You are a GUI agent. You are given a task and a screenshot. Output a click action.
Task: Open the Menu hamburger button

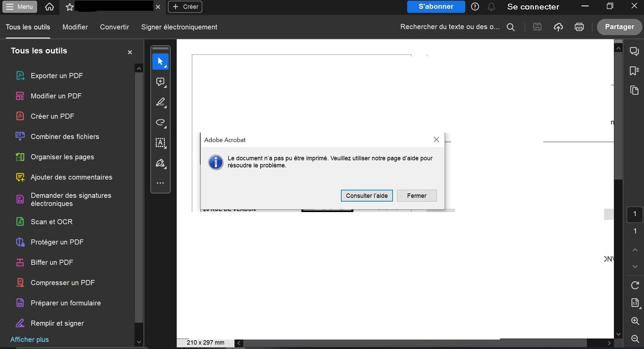(19, 7)
